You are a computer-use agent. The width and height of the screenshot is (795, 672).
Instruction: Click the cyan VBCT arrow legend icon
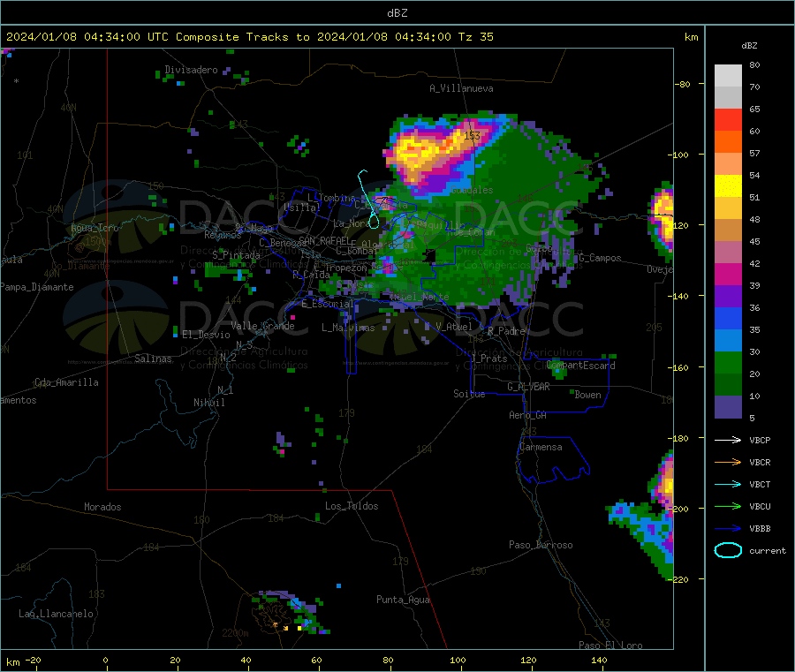(x=728, y=484)
